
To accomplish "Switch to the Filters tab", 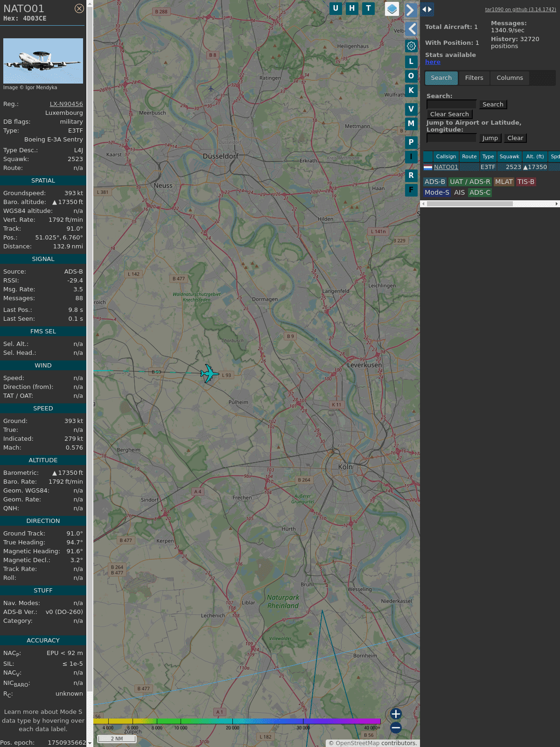I will [x=474, y=78].
